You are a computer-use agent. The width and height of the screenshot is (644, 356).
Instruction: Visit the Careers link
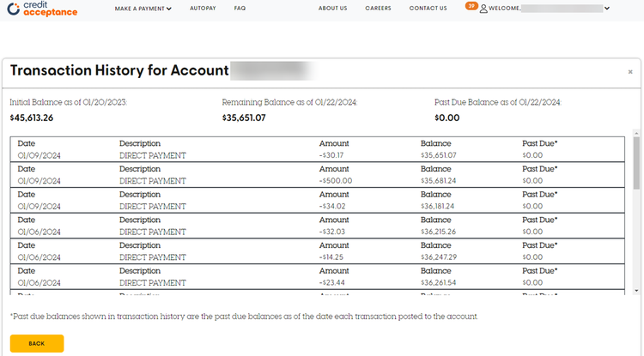(x=378, y=9)
